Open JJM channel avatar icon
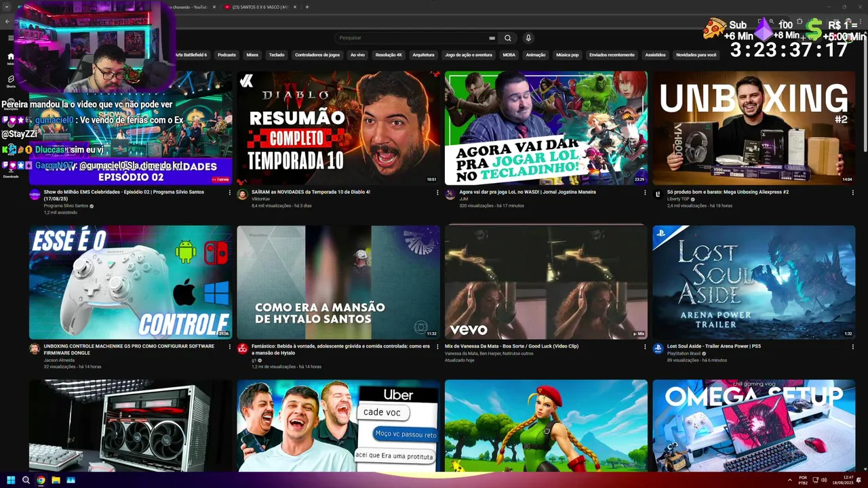Viewport: 868px width, 488px height. pos(450,195)
